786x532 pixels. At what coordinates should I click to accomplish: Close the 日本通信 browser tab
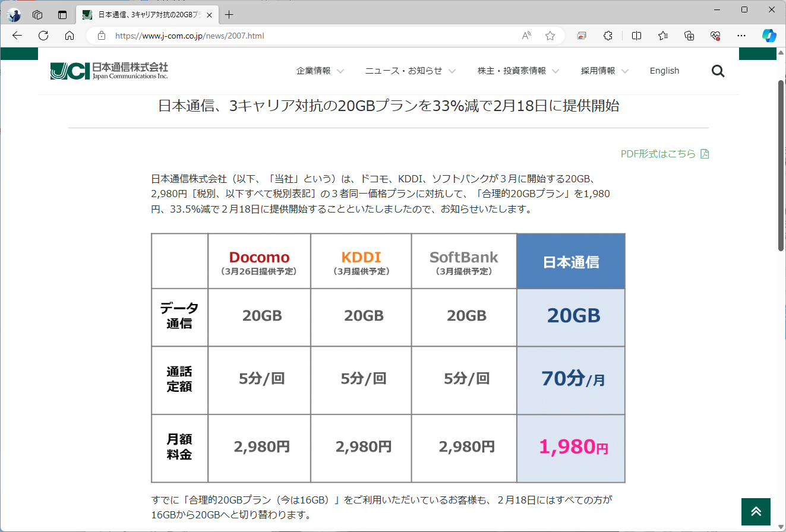(209, 15)
